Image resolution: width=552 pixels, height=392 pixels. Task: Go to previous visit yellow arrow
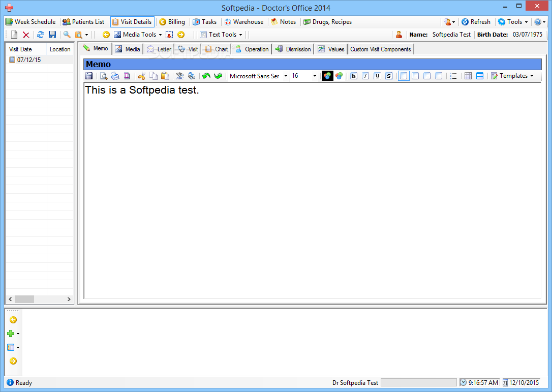(106, 35)
